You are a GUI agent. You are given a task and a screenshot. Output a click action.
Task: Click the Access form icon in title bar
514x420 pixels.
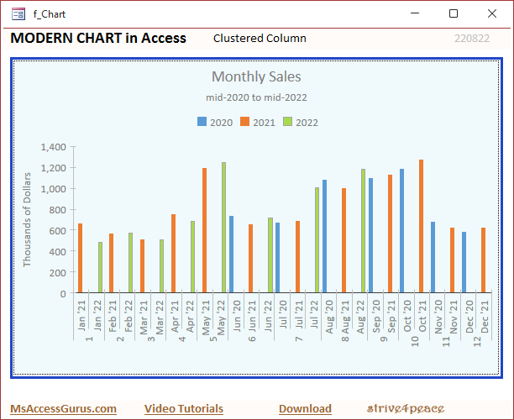[x=18, y=14]
